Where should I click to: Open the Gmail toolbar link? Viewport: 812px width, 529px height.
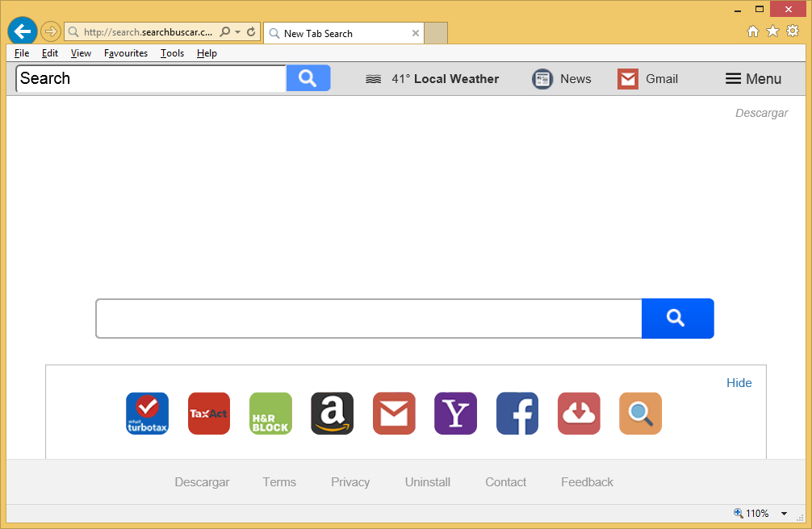click(647, 79)
